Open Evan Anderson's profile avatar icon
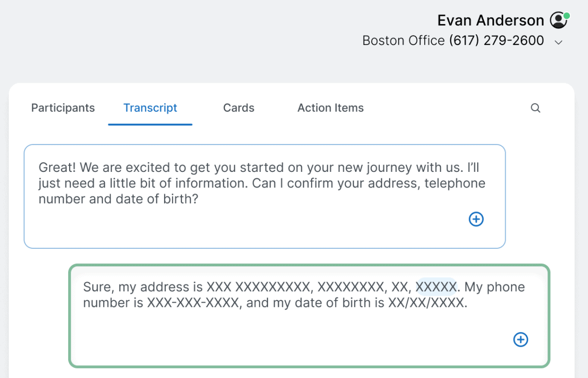The image size is (588, 378). click(558, 20)
